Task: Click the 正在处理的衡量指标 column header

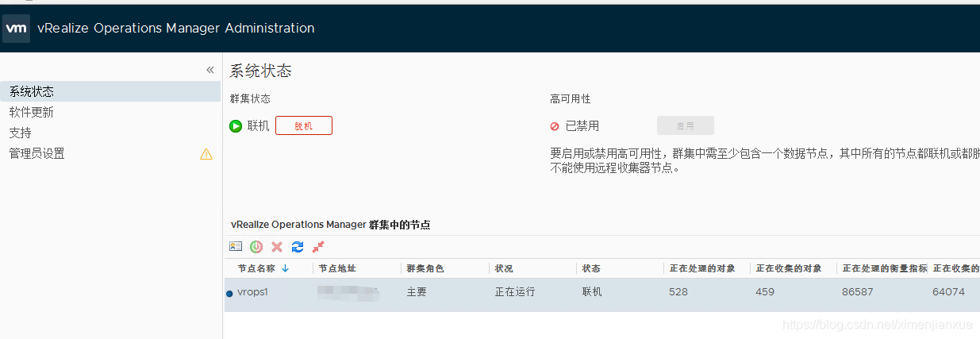Action: 885,268
